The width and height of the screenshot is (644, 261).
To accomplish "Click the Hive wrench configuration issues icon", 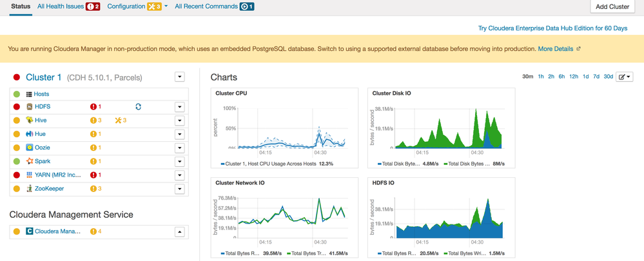I will coord(118,121).
